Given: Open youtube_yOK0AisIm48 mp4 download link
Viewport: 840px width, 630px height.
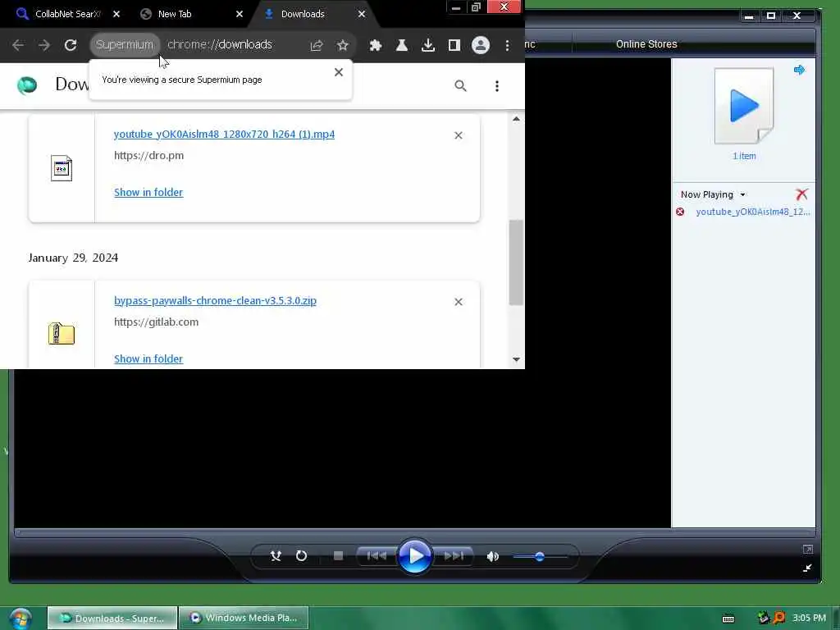Looking at the screenshot, I should (x=224, y=135).
